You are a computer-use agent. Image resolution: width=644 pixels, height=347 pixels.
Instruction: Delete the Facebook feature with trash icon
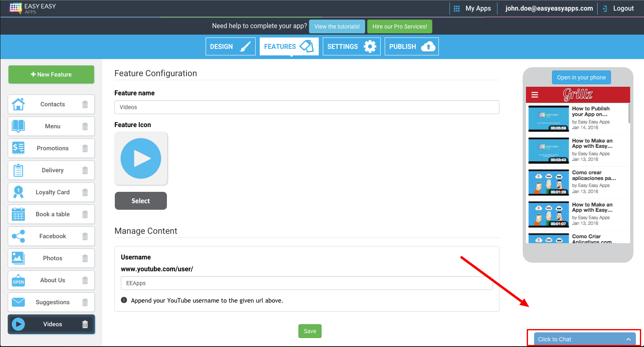click(85, 236)
